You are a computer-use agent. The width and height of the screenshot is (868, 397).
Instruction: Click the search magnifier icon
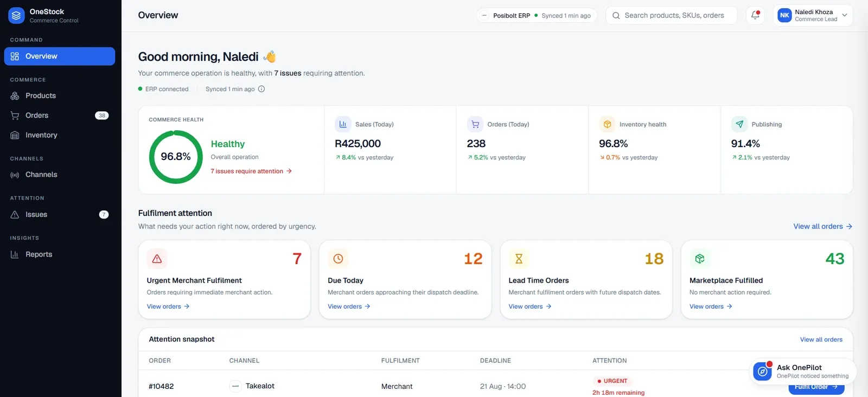(616, 16)
